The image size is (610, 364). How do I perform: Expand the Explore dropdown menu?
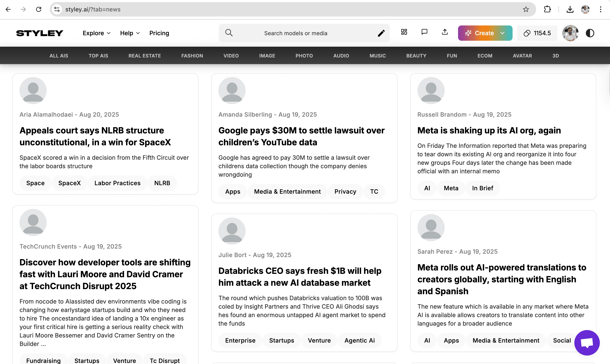[96, 33]
